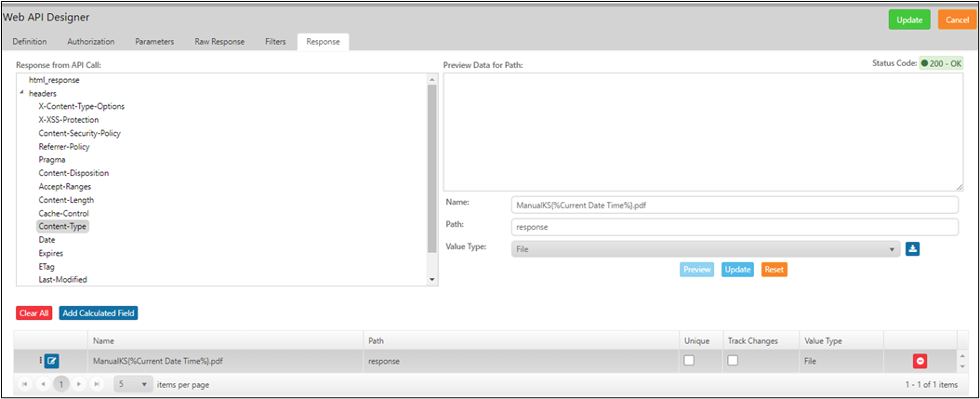Click the 1 - 1 of 1 items text

[x=932, y=385]
